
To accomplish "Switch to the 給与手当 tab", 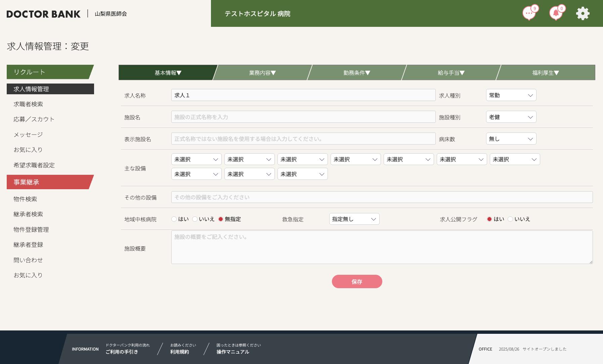I will click(x=451, y=73).
